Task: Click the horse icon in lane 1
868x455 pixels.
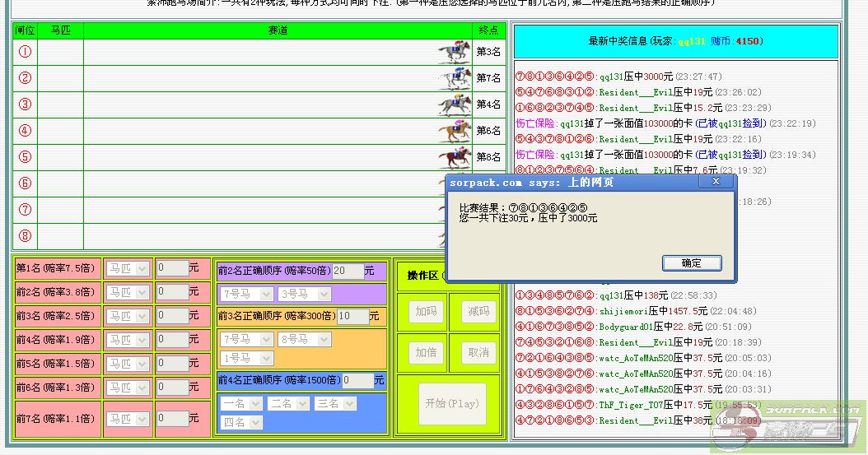Action: [x=455, y=53]
